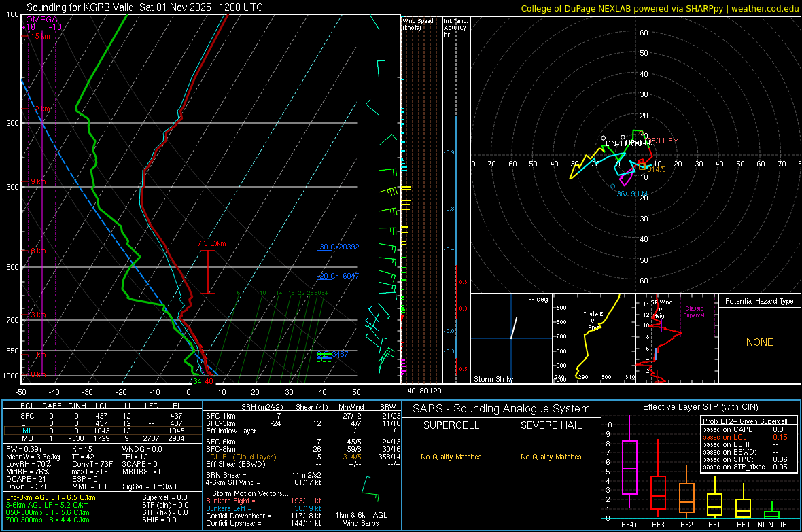Viewport: 802px width, 532px height.
Task: Click the MU parcel row label
Action: [27, 438]
